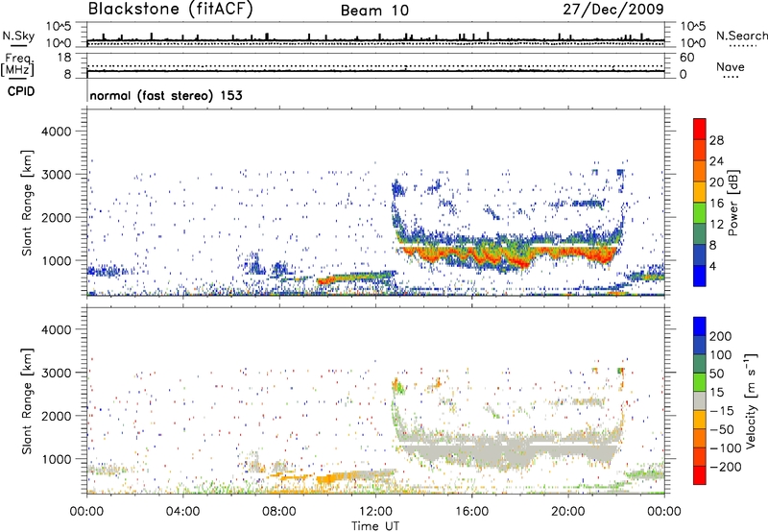Select the "04:00" time axis label
This screenshot has width=768, height=532.
pos(183,512)
